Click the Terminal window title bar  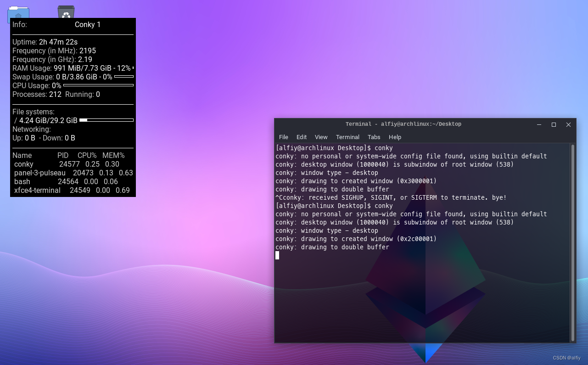tap(403, 124)
